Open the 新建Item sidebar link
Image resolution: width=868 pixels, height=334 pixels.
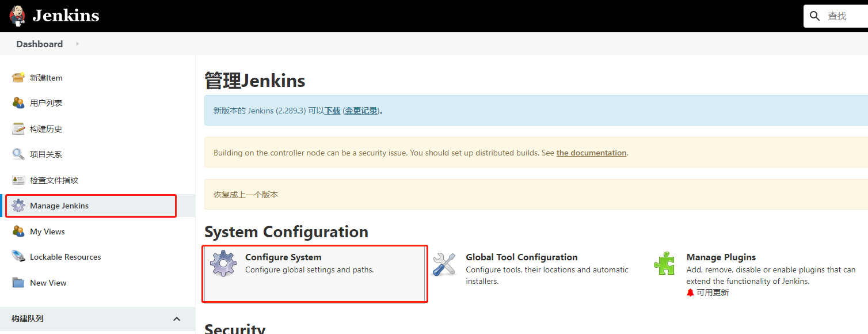(x=46, y=78)
